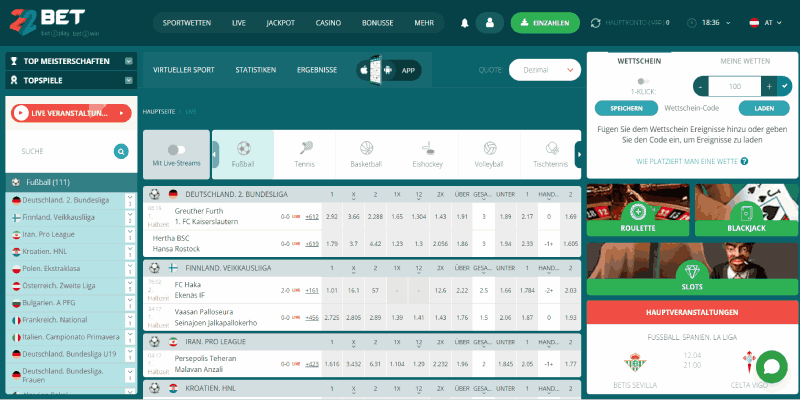Expand Deutschland 2. Bundesliga in sidebar
800x400 pixels.
tap(130, 201)
